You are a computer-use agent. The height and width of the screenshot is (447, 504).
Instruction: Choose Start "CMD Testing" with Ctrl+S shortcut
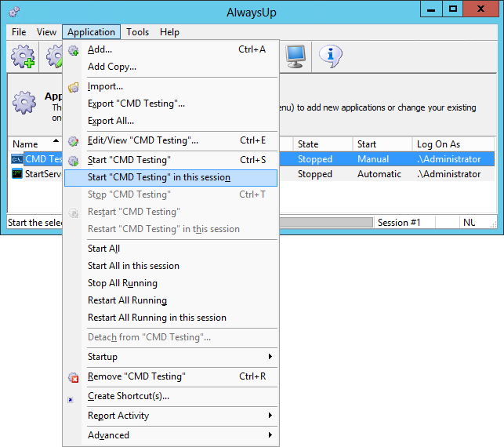[171, 160]
